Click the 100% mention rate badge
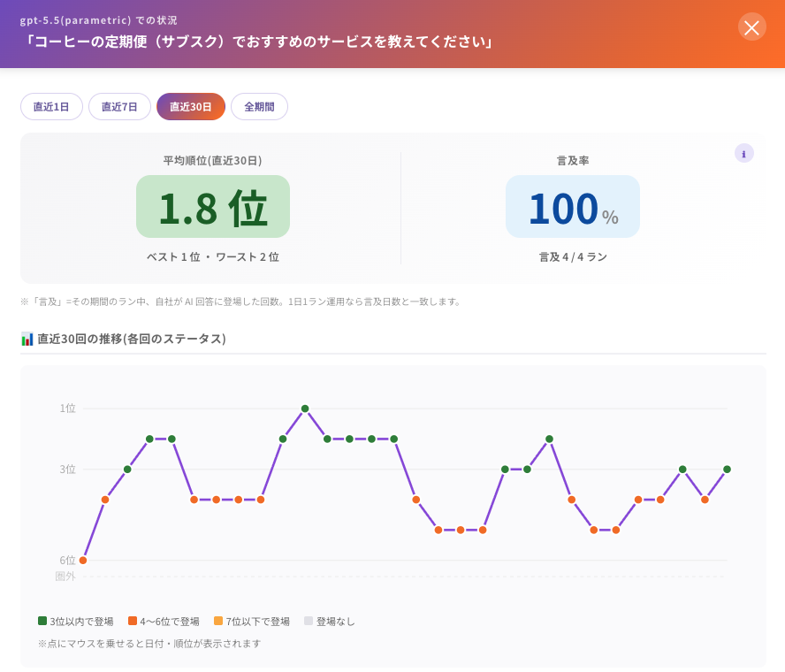 [x=573, y=206]
